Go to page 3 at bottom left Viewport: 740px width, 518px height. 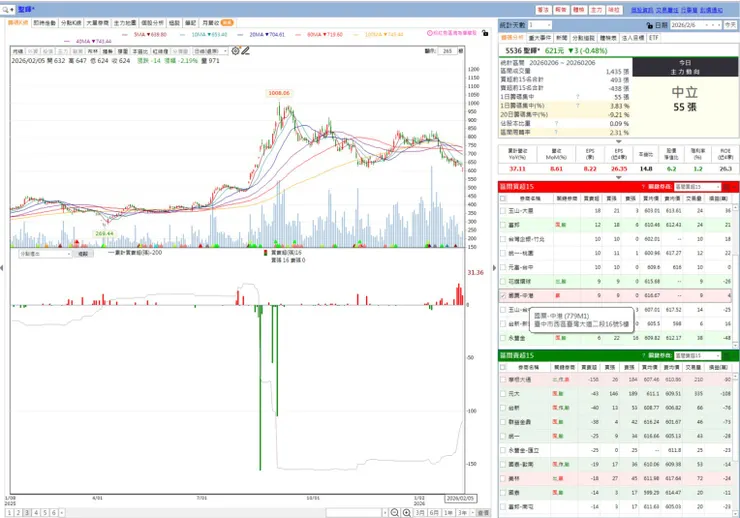[27, 512]
